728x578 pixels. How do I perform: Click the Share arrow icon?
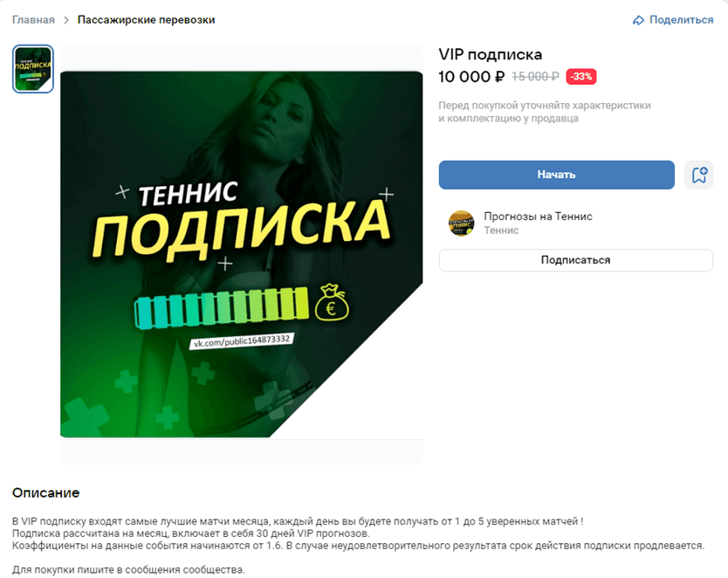pyautogui.click(x=639, y=20)
